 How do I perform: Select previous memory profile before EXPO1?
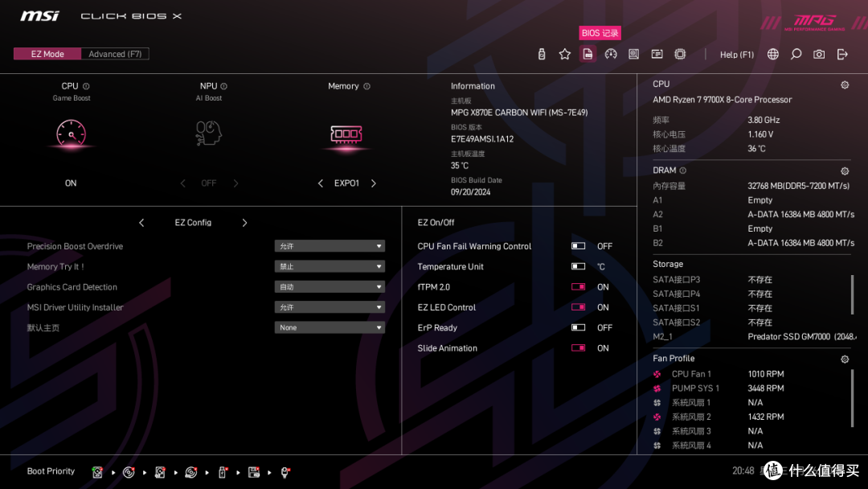point(321,183)
